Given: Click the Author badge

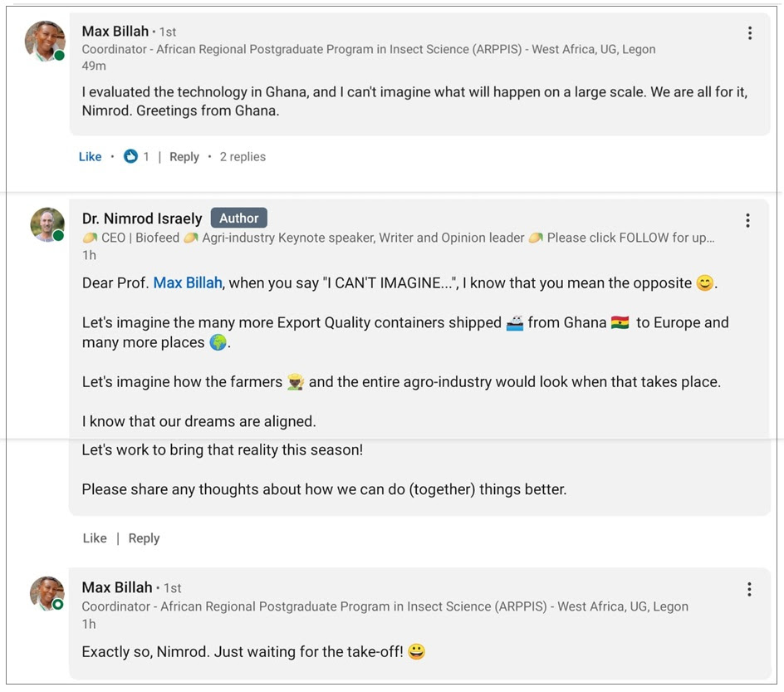Looking at the screenshot, I should click(x=238, y=218).
